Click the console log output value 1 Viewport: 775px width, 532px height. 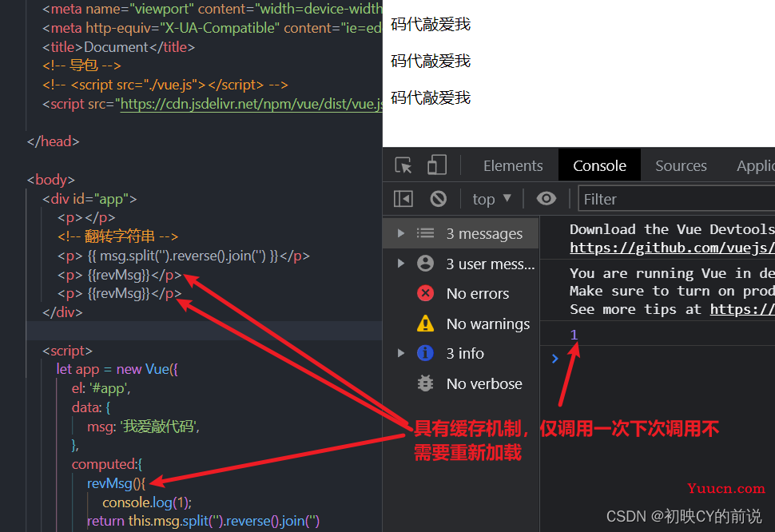(x=574, y=335)
